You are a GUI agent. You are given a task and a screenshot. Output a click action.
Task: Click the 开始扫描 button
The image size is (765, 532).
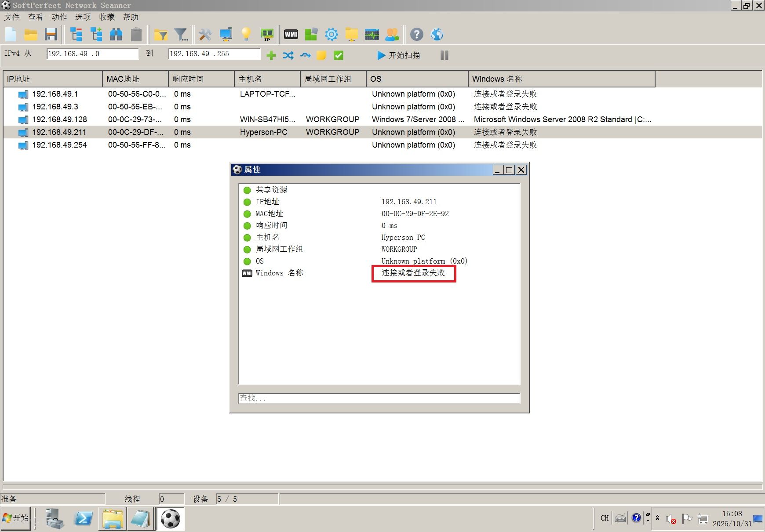tap(399, 55)
